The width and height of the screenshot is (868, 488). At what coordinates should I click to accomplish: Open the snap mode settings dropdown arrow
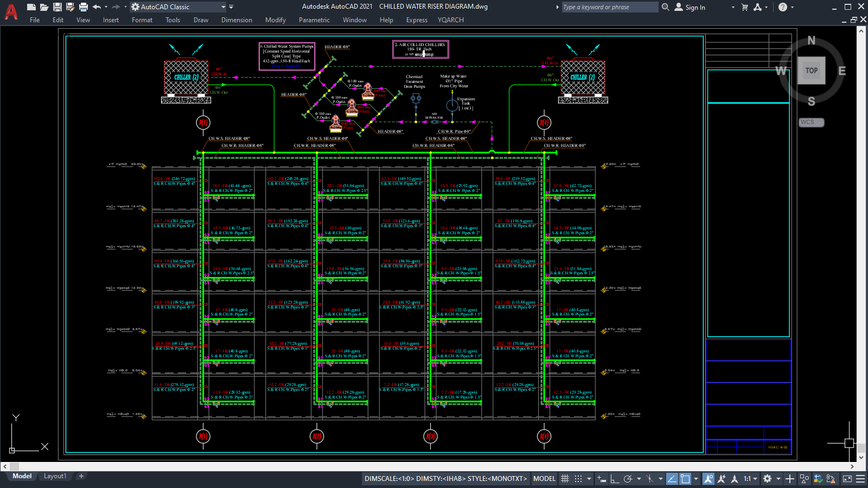click(589, 479)
